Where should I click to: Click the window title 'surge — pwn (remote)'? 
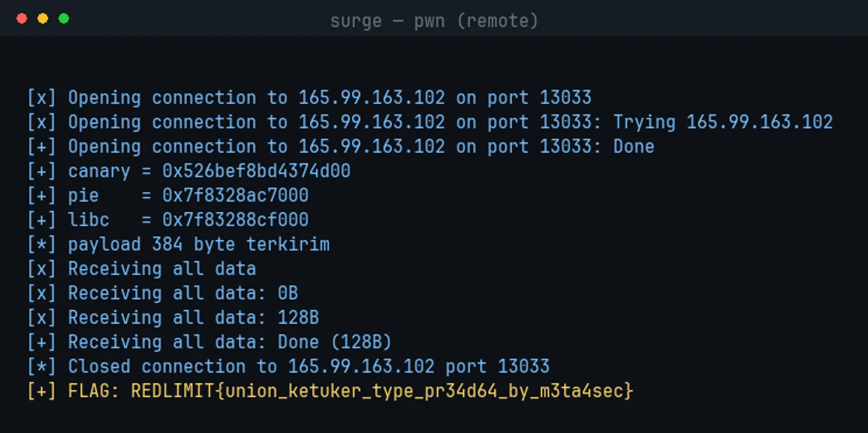click(x=434, y=21)
